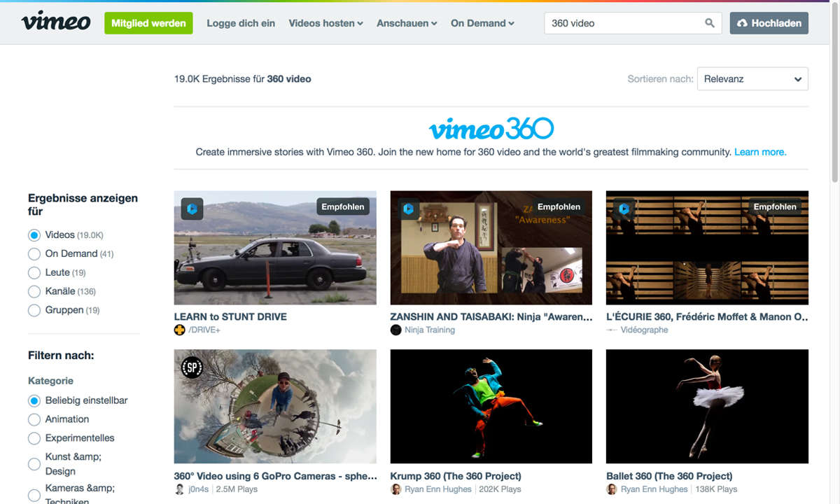
Task: Open the Ballet 360 (The 360 Project) title
Action: coord(669,476)
